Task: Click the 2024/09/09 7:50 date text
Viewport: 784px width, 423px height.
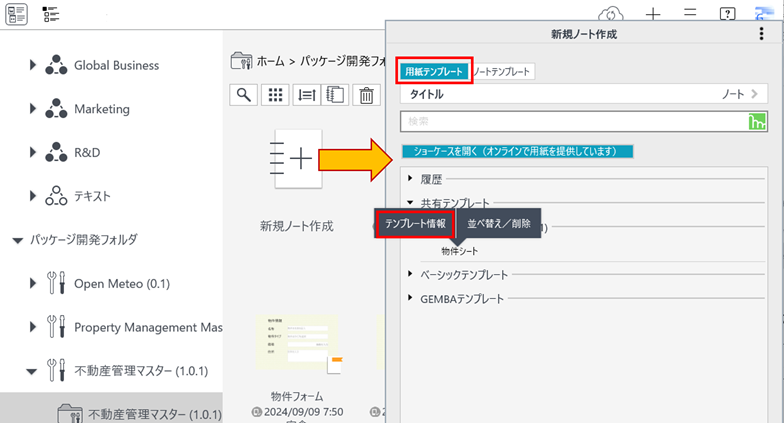Action: (304, 412)
